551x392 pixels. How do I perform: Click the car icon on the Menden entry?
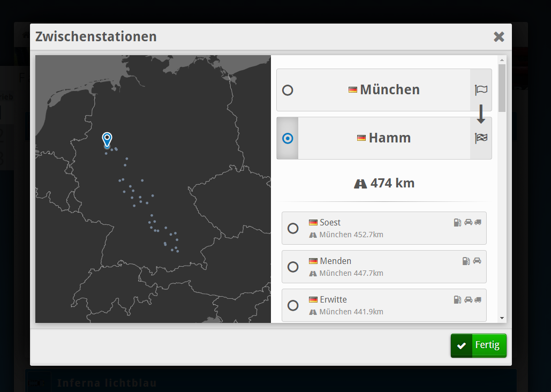click(x=477, y=261)
